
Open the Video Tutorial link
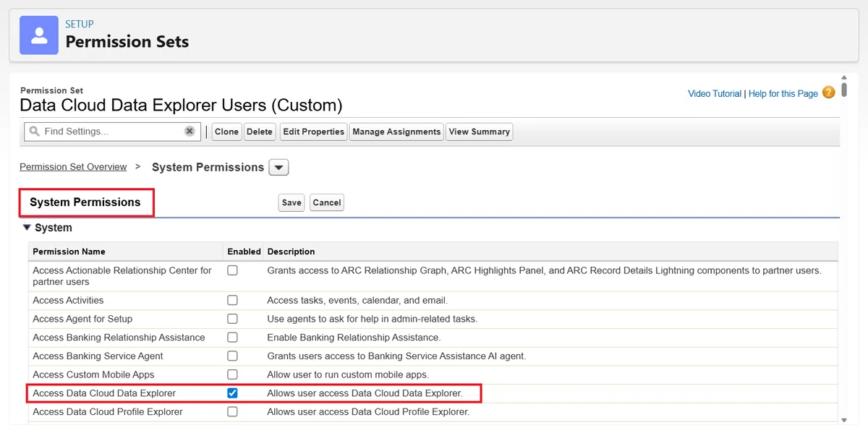tap(715, 93)
